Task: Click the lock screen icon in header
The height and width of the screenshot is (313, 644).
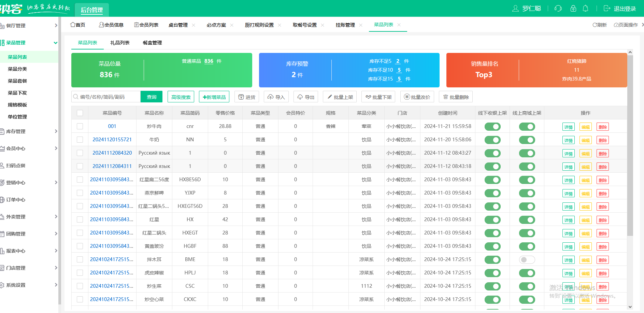Action: pos(573,9)
